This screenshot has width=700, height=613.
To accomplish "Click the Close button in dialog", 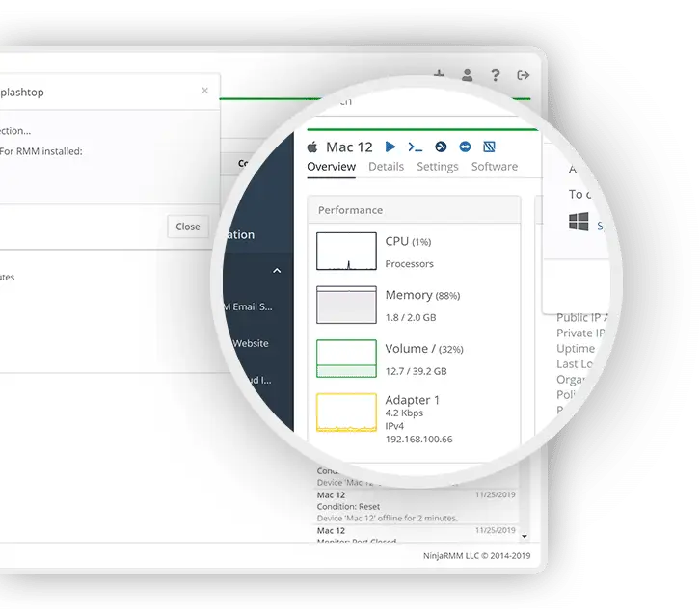I will (188, 227).
